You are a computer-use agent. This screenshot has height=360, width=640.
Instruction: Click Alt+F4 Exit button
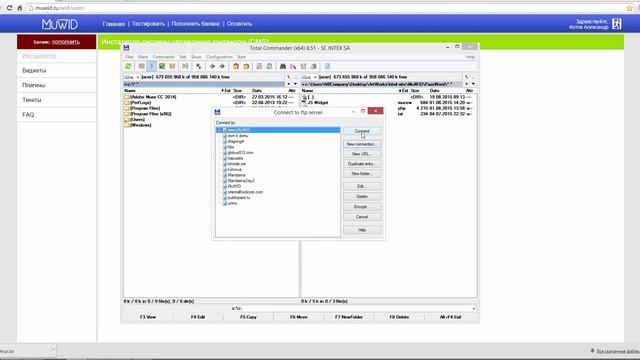coord(451,317)
